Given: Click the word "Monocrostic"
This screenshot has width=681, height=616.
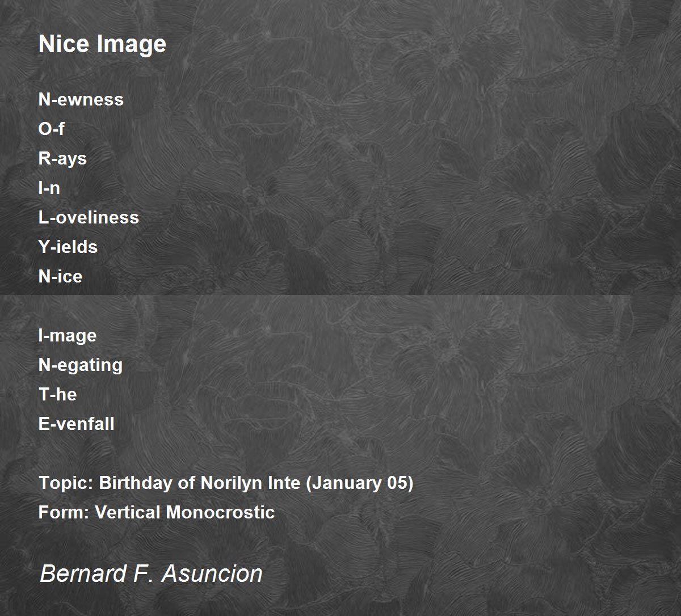Looking at the screenshot, I should (x=220, y=512).
